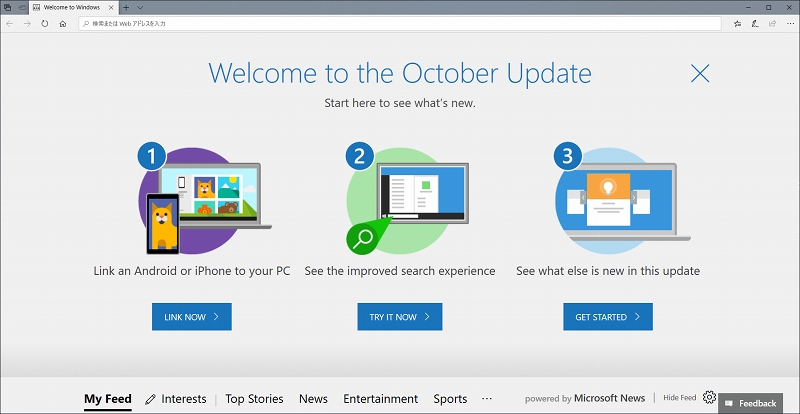Open the tabs you've set aside
Screen dimensions: 800x414
tap(7, 8)
